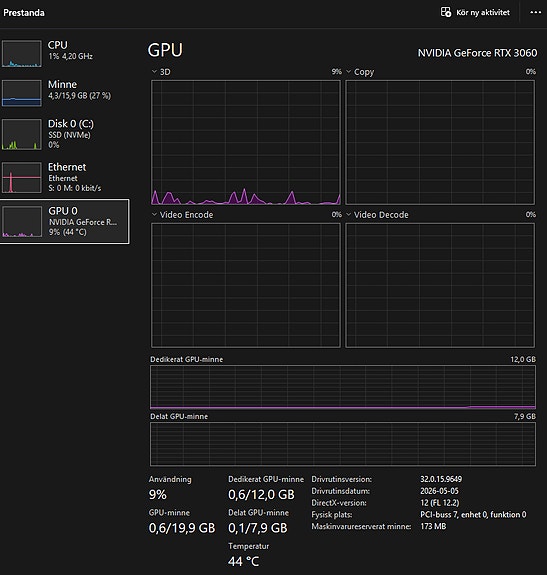547x575 pixels.
Task: Click the Drivrutinsdatum label
Action: (340, 491)
